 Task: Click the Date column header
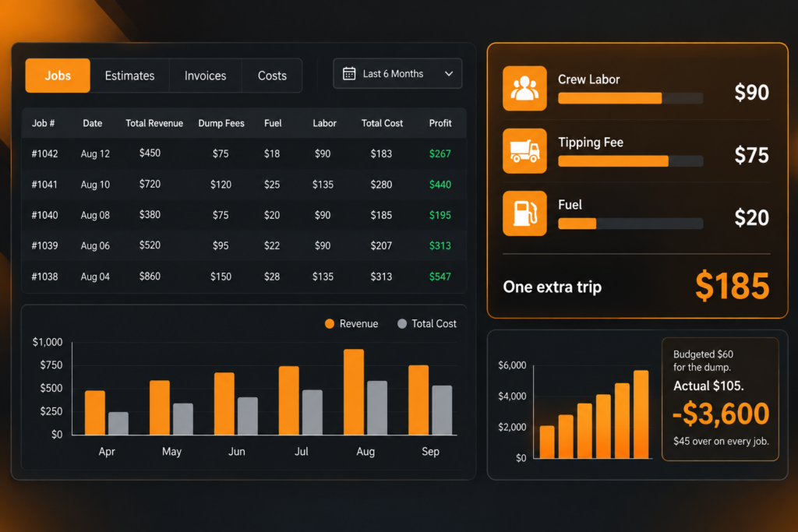tap(93, 123)
